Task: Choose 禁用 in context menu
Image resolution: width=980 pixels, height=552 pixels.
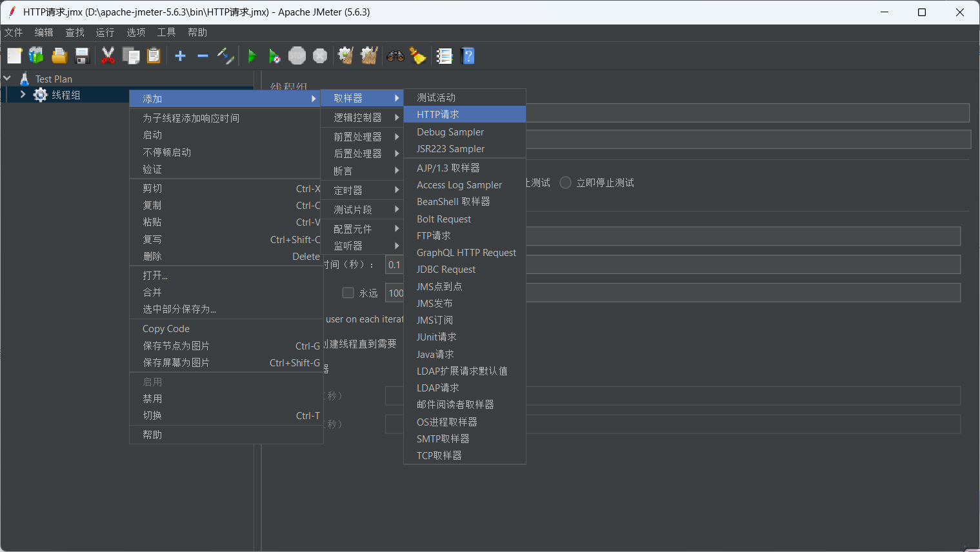Action: [x=225, y=399]
